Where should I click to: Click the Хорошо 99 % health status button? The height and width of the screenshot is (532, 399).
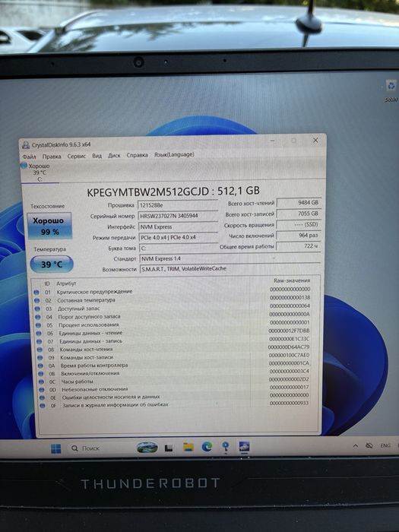(x=49, y=226)
